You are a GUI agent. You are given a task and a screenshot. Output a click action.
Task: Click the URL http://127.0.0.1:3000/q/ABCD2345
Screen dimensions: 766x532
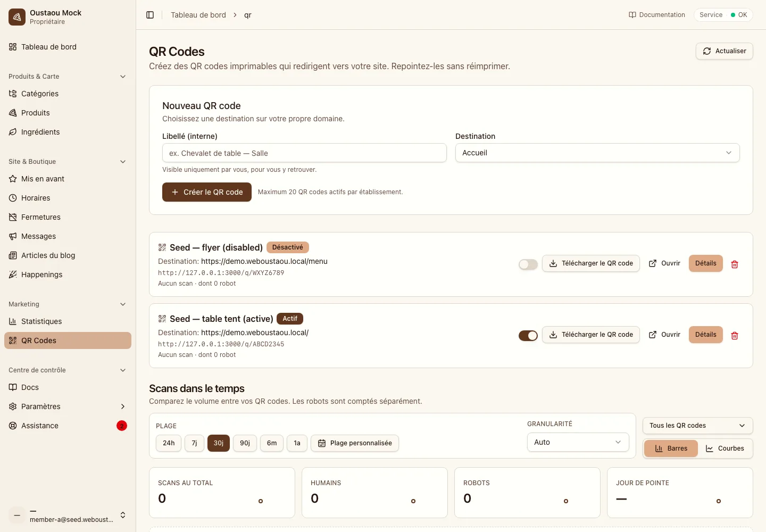(x=221, y=344)
